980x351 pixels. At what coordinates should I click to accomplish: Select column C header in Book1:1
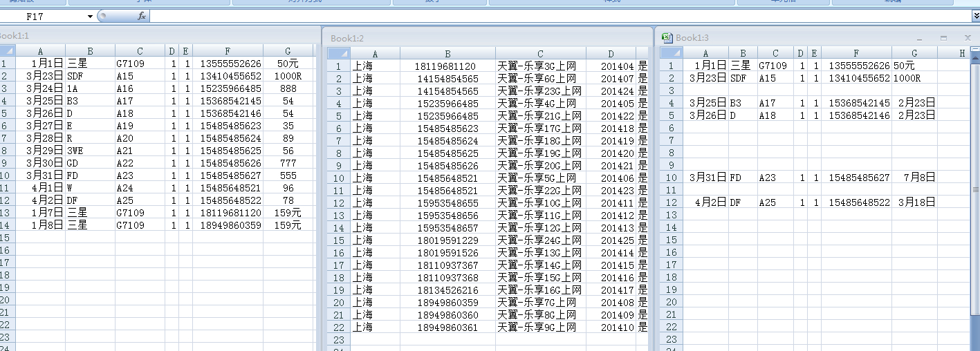pos(140,50)
